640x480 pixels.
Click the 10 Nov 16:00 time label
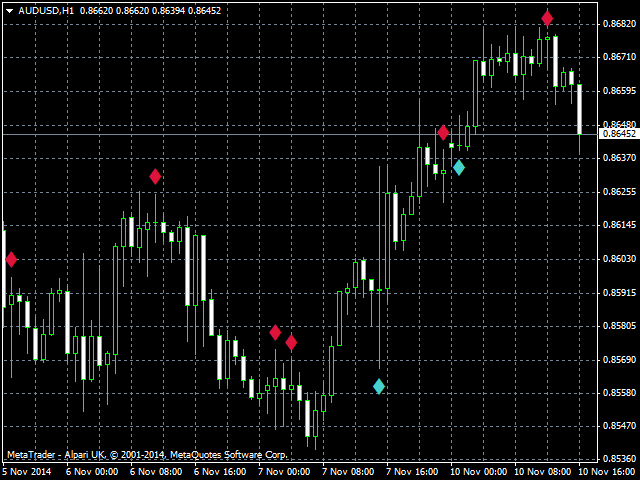608,471
